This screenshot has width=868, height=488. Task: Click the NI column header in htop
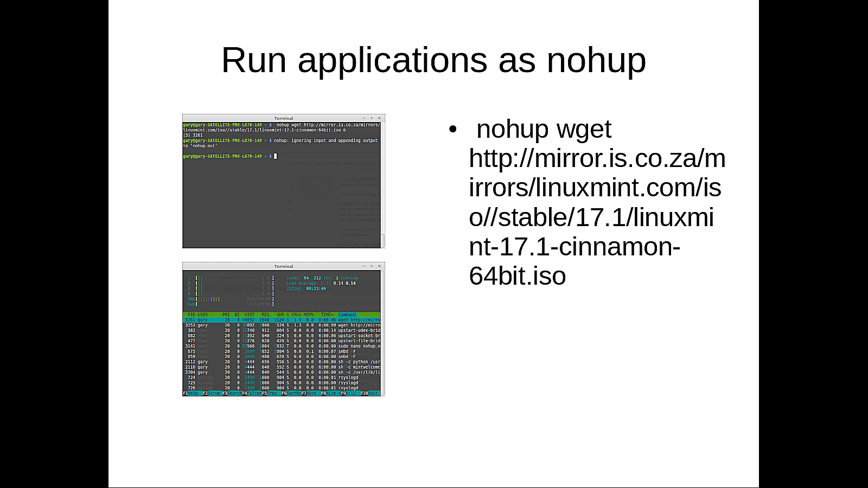[237, 314]
